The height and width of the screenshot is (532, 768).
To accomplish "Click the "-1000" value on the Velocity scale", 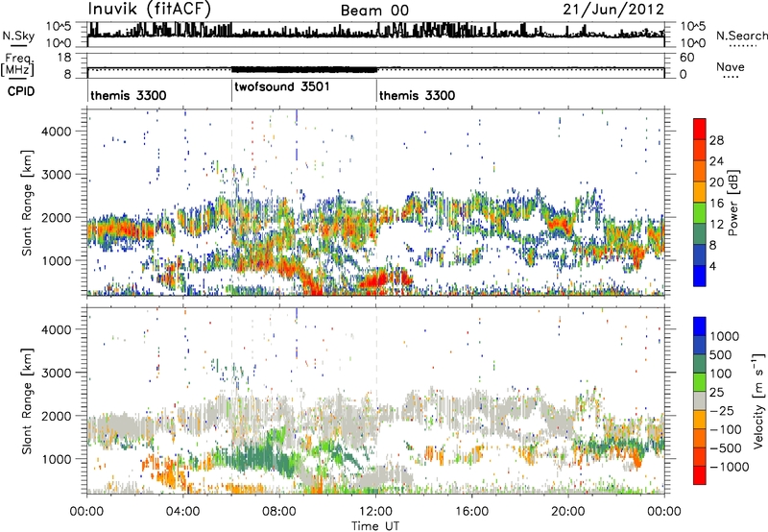I will 730,467.
